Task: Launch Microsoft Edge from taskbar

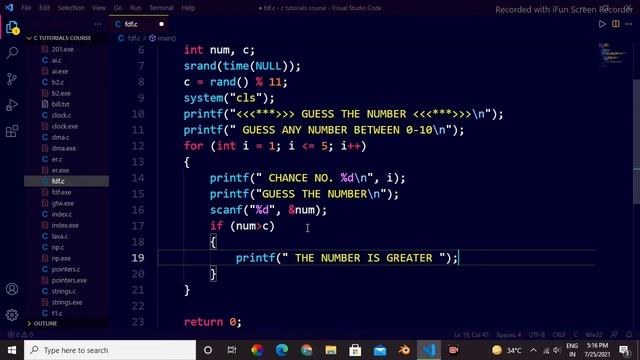Action: point(282,350)
